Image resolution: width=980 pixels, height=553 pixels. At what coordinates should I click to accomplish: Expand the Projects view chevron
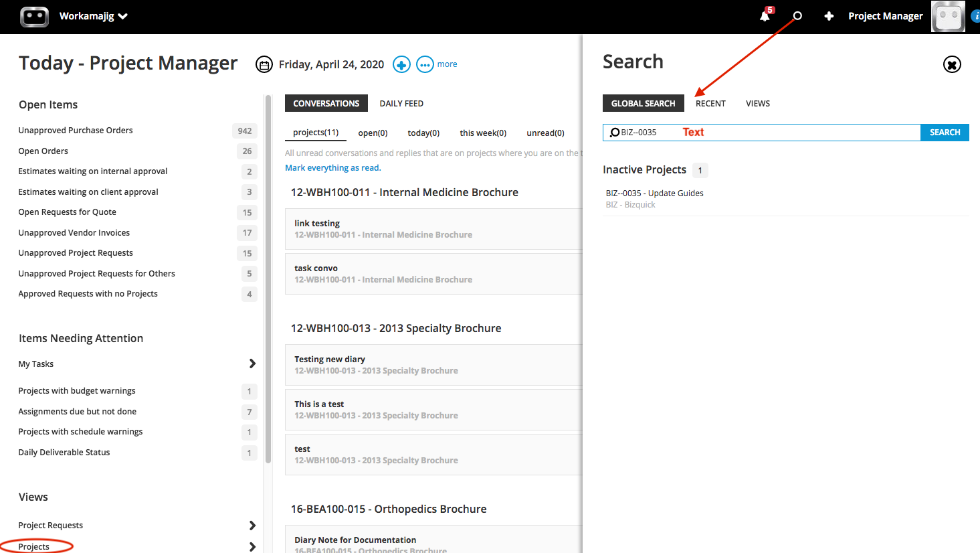pyautogui.click(x=252, y=547)
